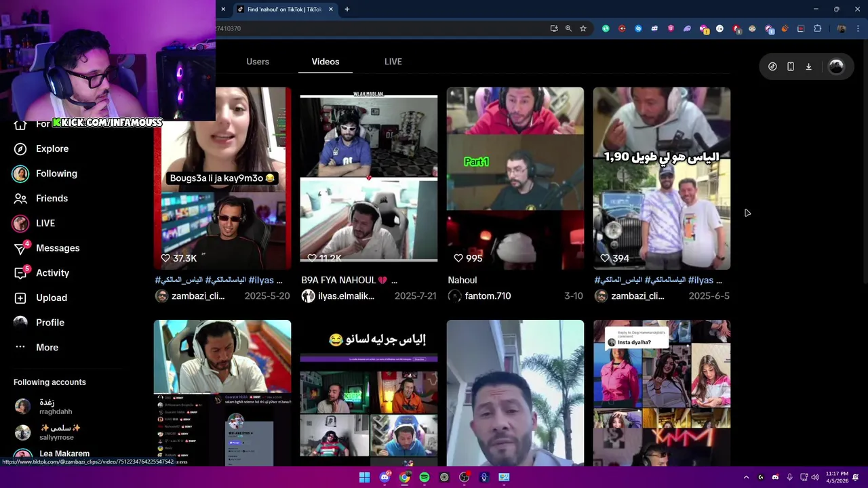Click the zambazi_cli... username dated 2025-5-20
This screenshot has width=868, height=488.
[198, 296]
